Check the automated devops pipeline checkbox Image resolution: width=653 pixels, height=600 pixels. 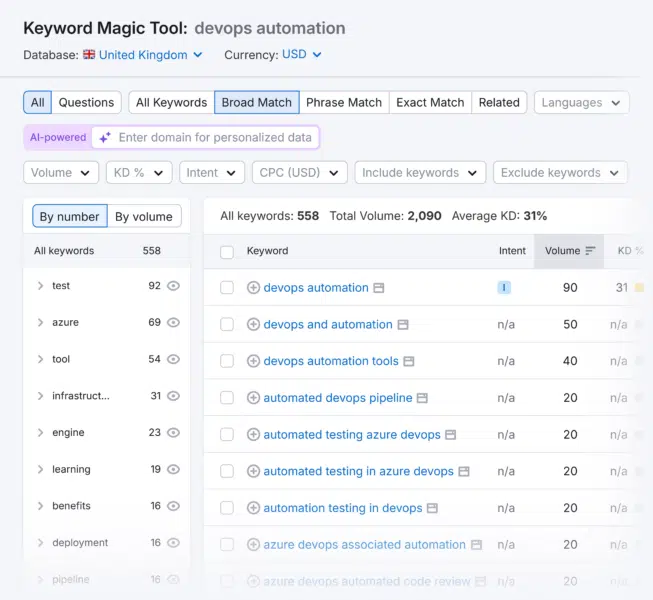pyautogui.click(x=227, y=398)
